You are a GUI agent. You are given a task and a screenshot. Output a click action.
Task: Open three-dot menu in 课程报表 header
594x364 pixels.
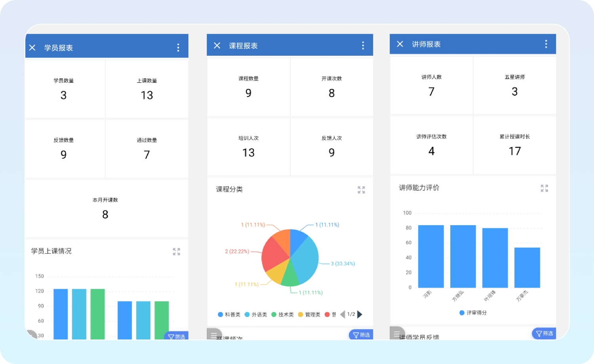coord(363,46)
